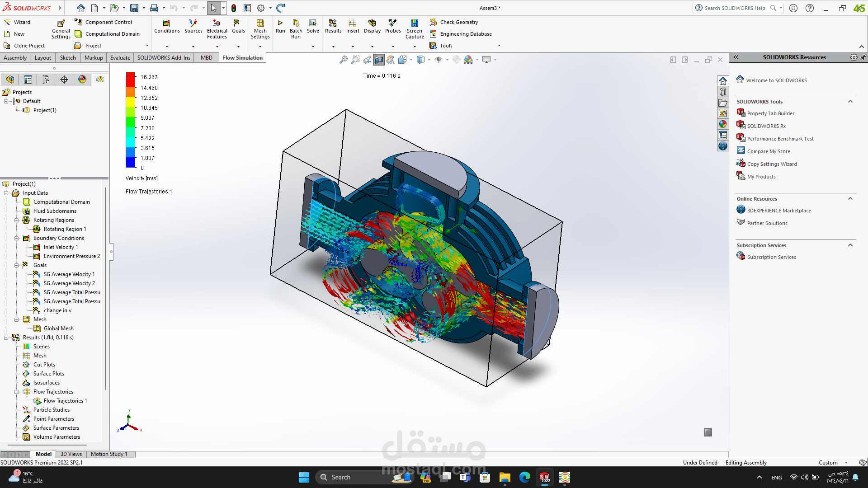Pin the SOLIDWORKS Resources task pane
Image resolution: width=868 pixels, height=488 pixels.
[863, 57]
